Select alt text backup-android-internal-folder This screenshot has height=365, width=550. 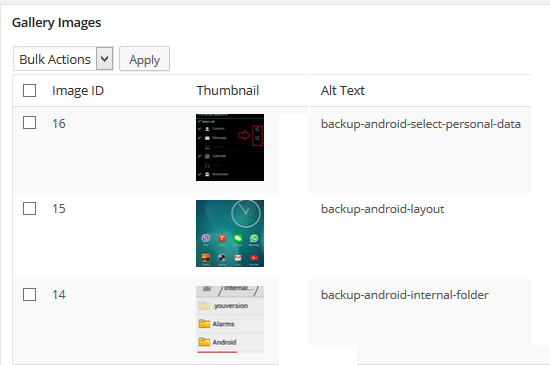click(404, 295)
